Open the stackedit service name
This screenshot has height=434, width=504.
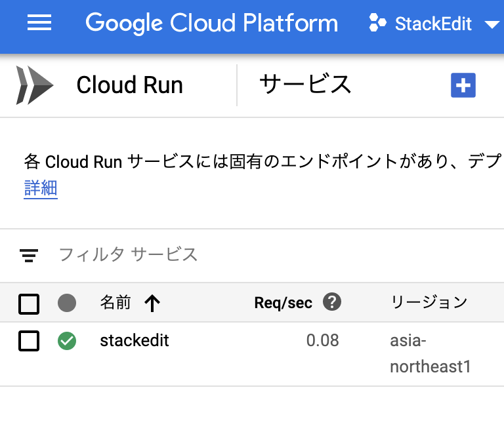135,340
